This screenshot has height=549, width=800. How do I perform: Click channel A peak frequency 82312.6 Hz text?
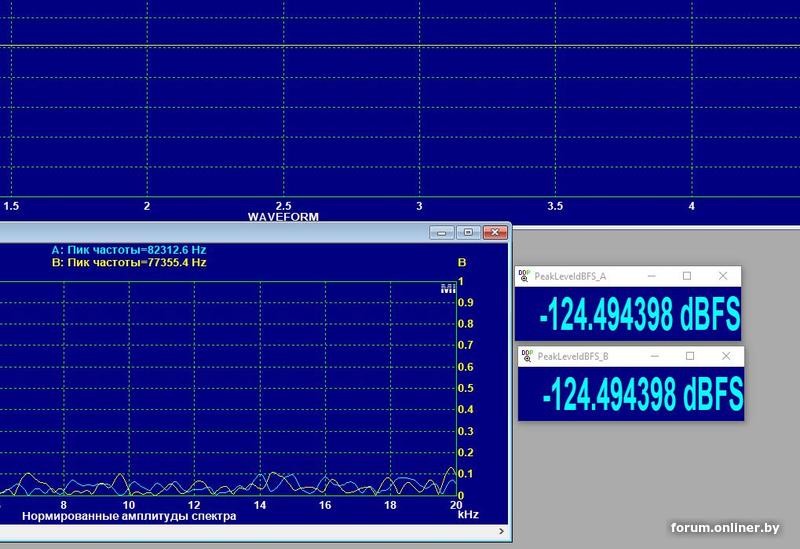[129, 250]
